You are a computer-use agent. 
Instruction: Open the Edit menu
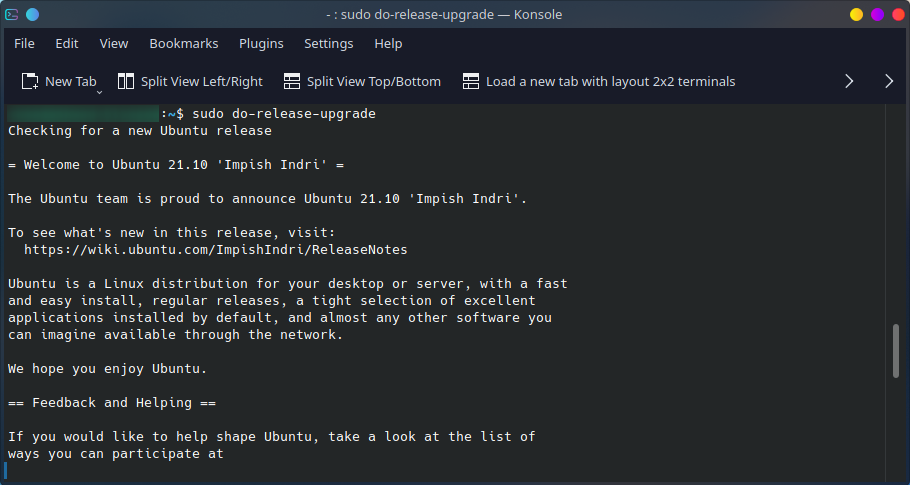click(67, 44)
